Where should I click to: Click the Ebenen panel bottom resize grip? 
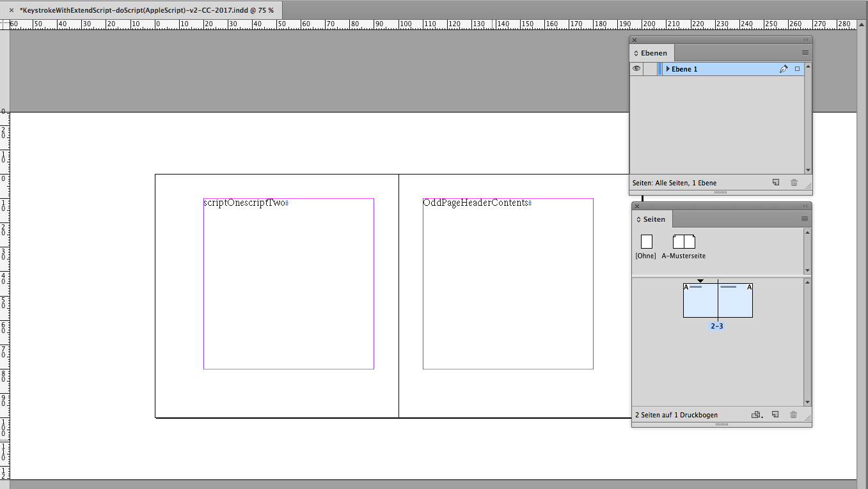721,192
